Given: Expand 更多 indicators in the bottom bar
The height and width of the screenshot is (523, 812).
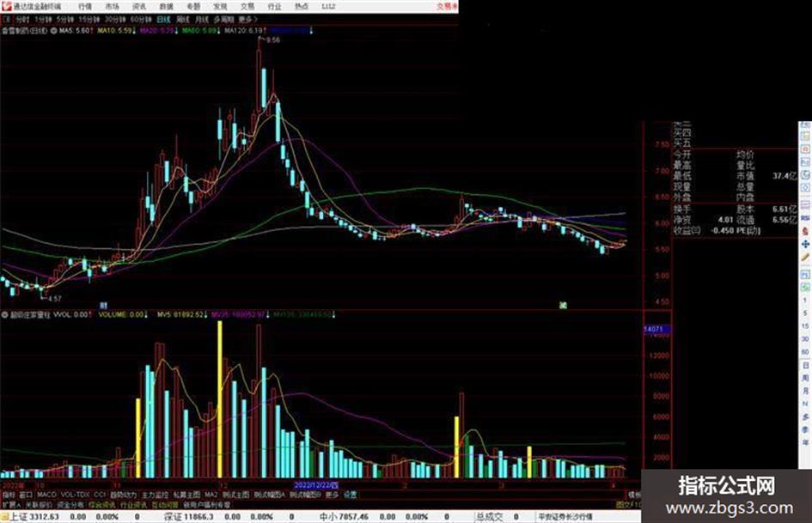Looking at the screenshot, I should pyautogui.click(x=332, y=495).
